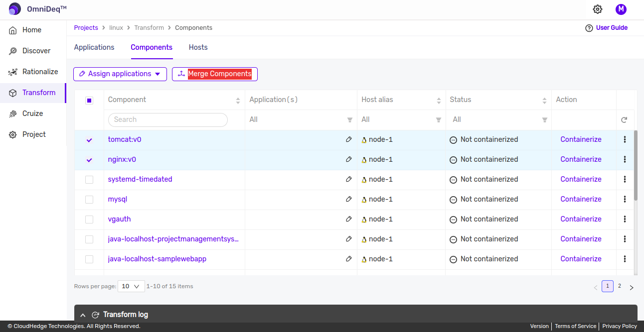Edit application for tomcat:v0 pencil icon
Screen dimensions: 644x332
point(349,139)
